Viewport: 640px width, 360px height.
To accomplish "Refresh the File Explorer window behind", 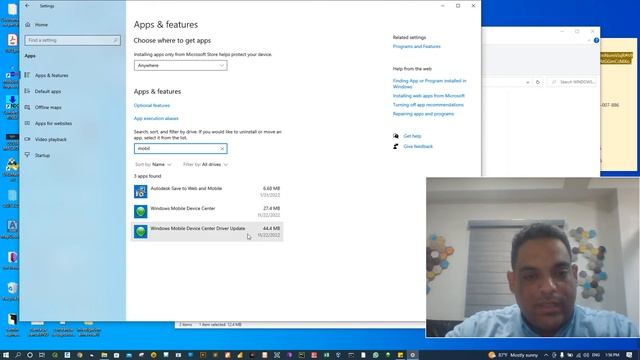I will (538, 82).
